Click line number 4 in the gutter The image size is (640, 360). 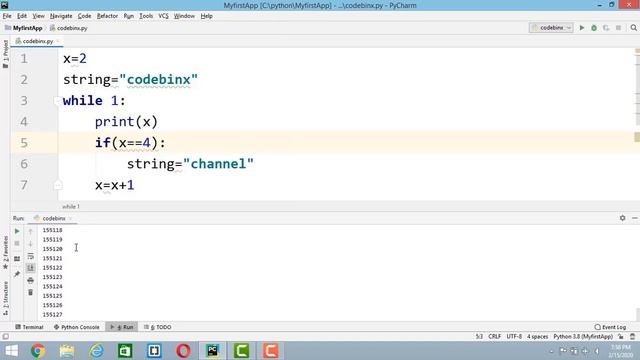[24, 122]
